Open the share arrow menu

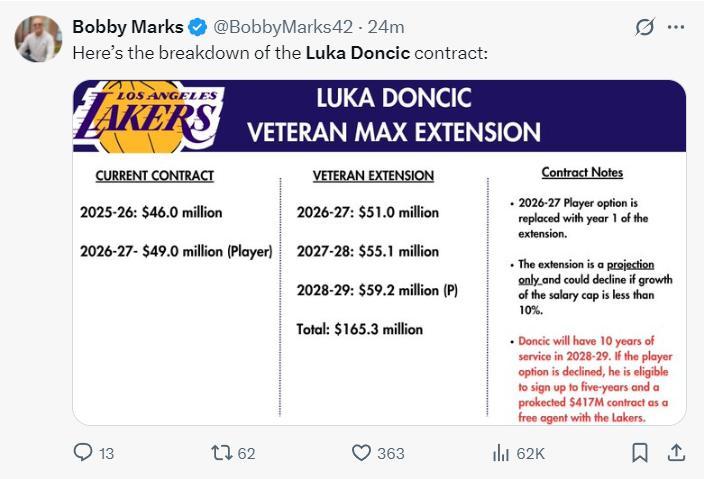pyautogui.click(x=676, y=452)
